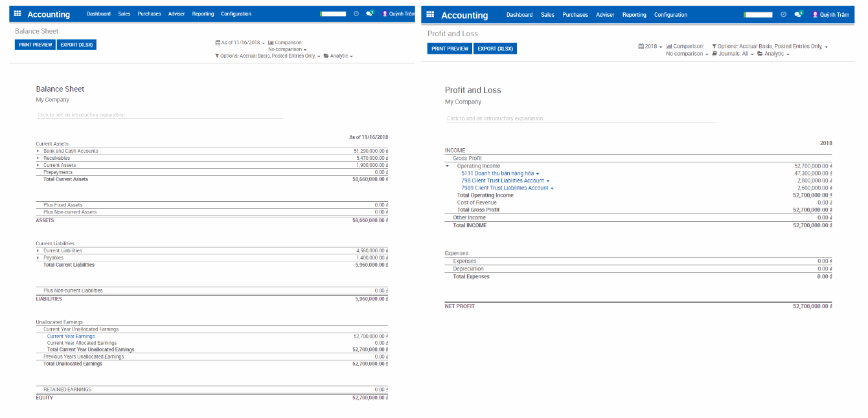Collapse the Operating Income section arrow
Screen dimensions: 868x418
pos(446,166)
